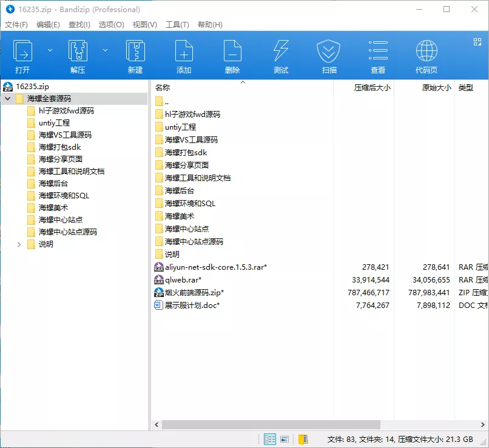Image resolution: width=489 pixels, height=448 pixels.
Task: Click the 添加 (Add files) toolbar icon
Action: 184,55
